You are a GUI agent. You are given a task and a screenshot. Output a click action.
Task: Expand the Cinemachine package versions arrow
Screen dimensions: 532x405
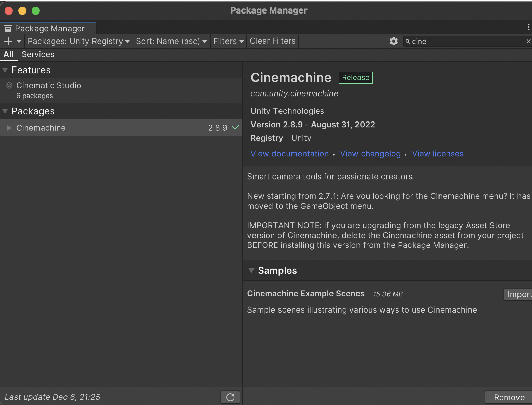[9, 128]
